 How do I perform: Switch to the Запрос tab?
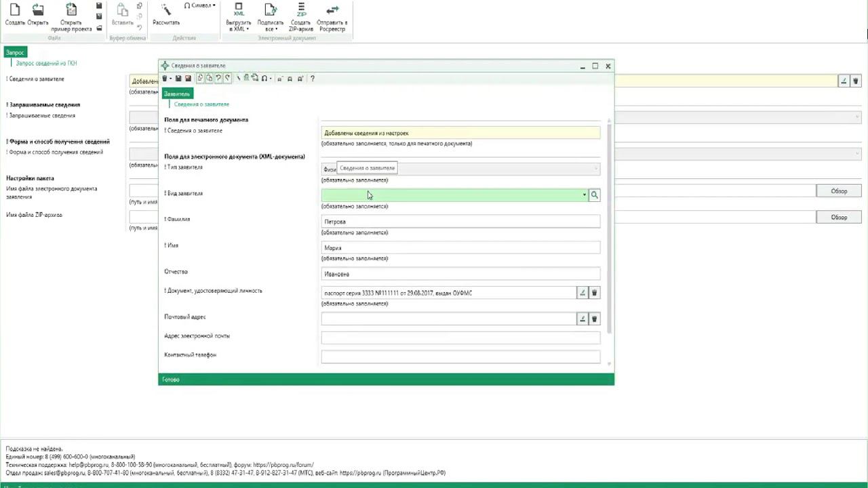point(15,53)
